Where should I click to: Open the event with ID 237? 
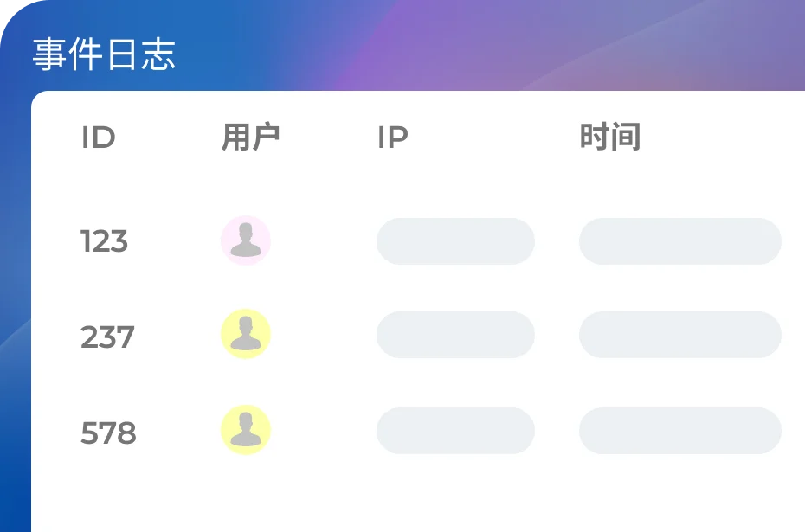click(107, 337)
